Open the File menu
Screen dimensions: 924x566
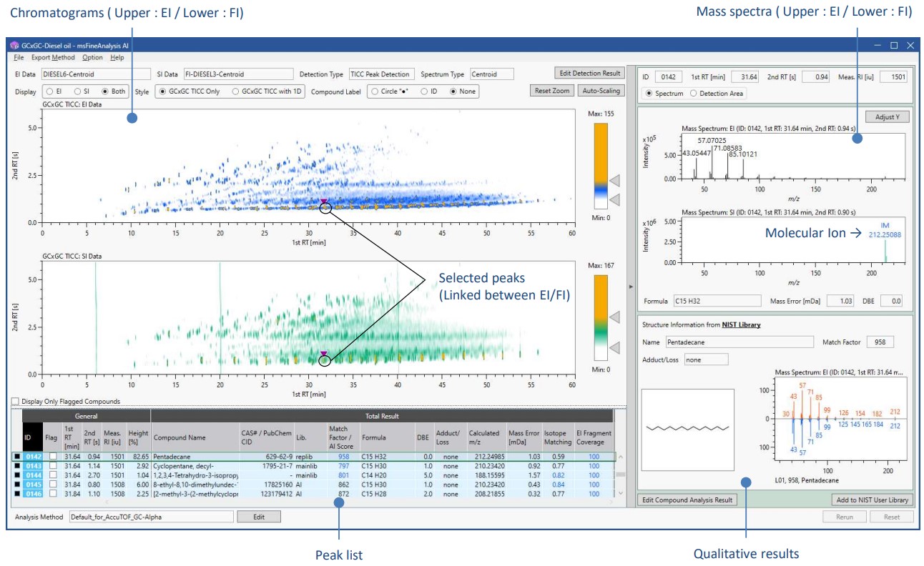18,57
